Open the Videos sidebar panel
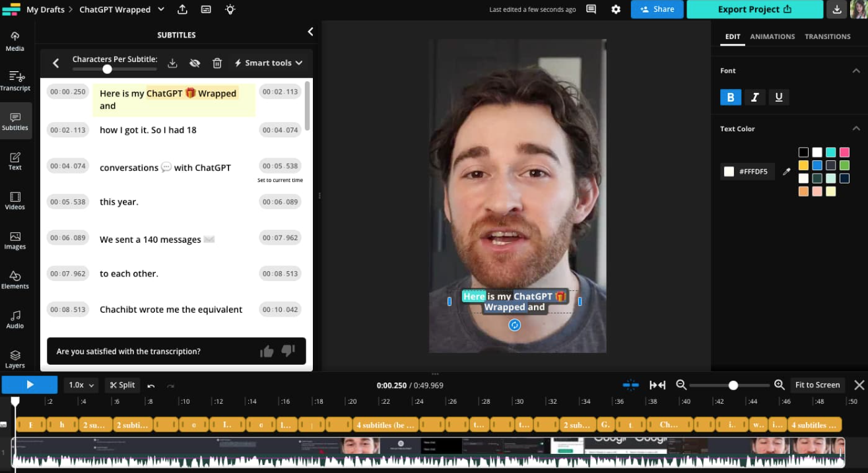868x473 pixels. 15,200
